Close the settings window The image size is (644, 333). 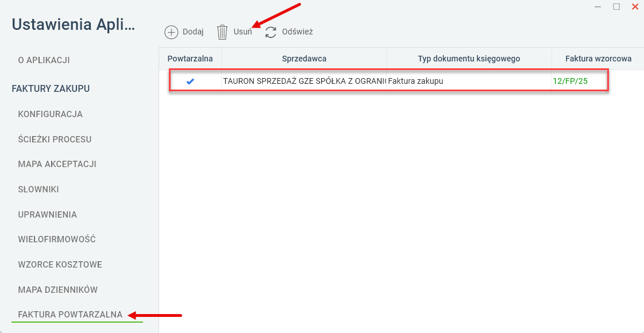click(635, 6)
